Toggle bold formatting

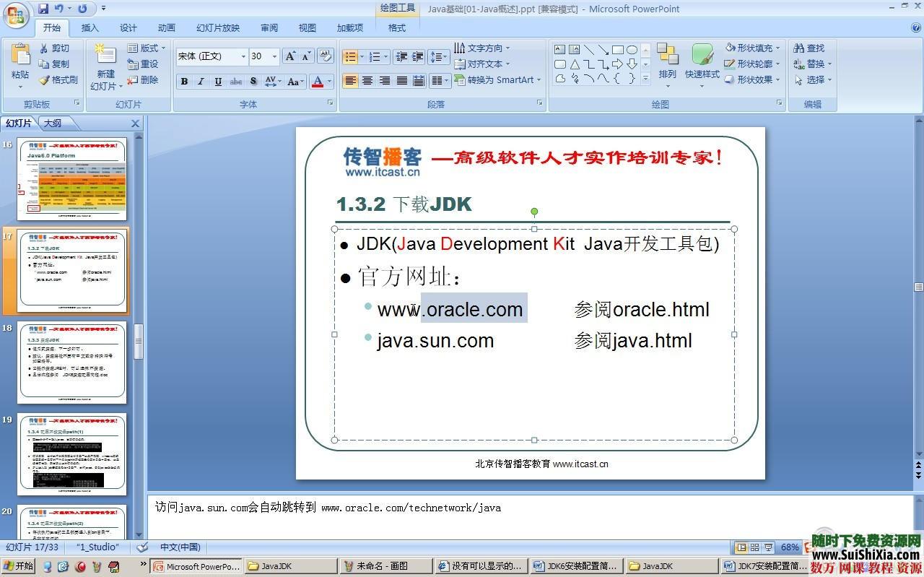184,82
